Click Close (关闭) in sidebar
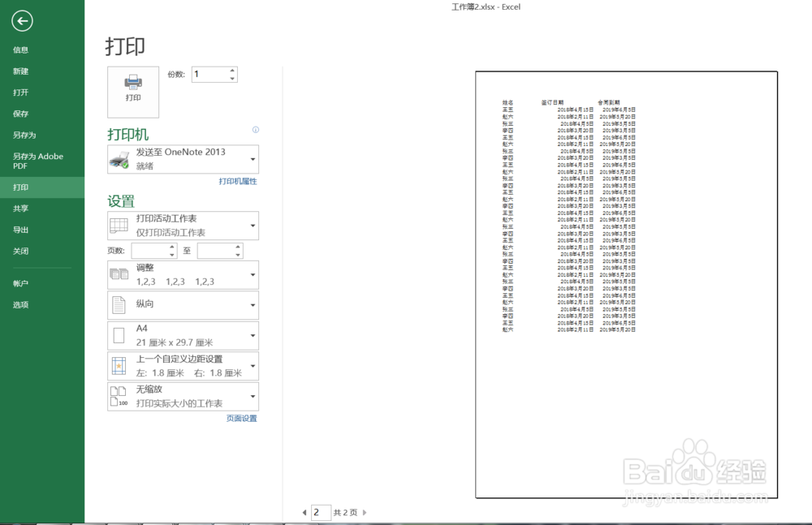Viewport: 812px width, 525px height. [x=42, y=251]
